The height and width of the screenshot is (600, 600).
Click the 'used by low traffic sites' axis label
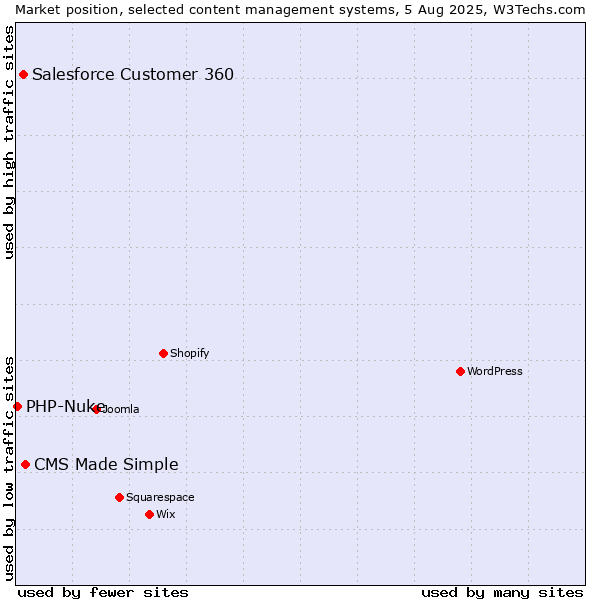click(8, 469)
